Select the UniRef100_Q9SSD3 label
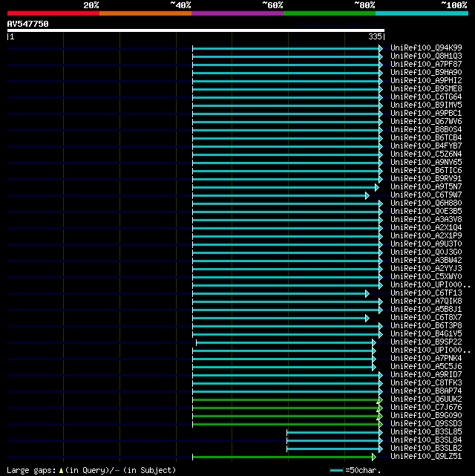 point(426,424)
